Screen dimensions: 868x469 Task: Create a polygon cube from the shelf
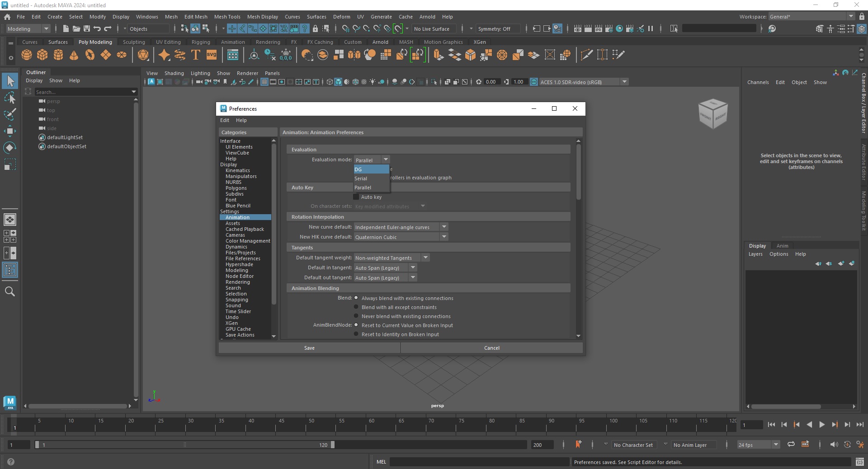click(42, 55)
